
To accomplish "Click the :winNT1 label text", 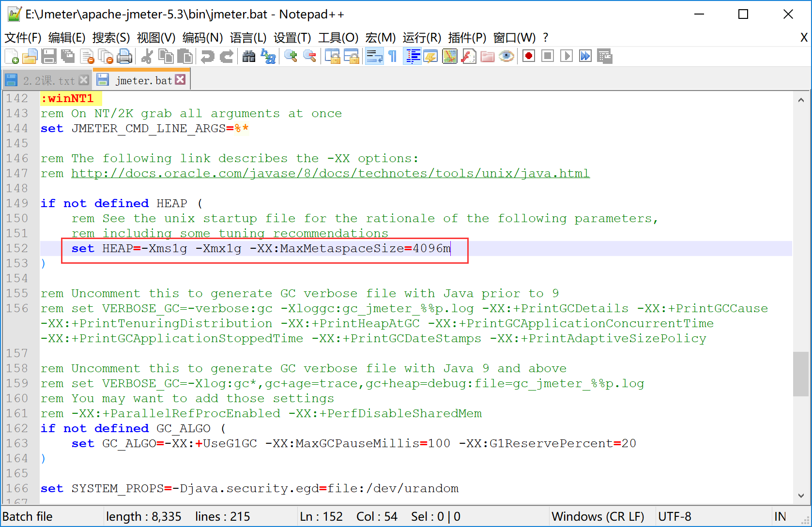I will tap(67, 98).
